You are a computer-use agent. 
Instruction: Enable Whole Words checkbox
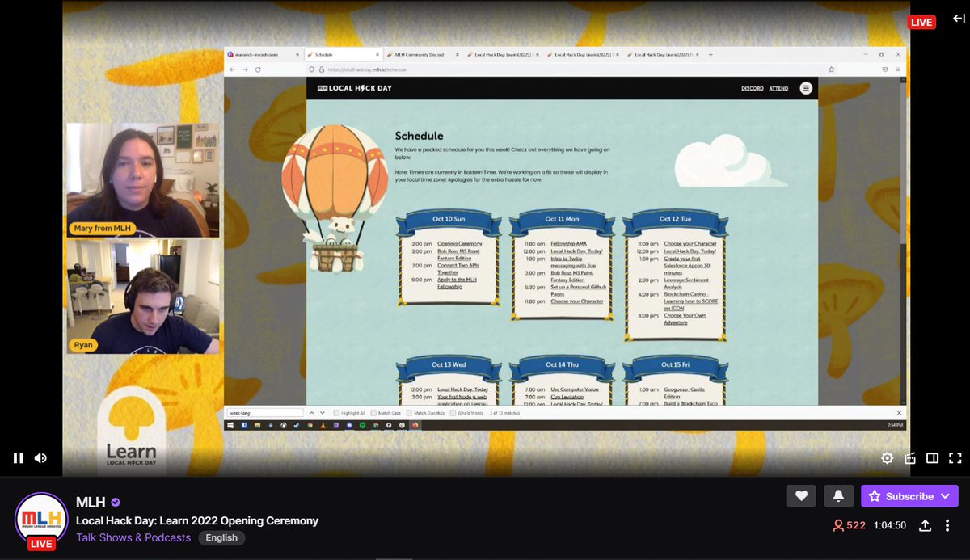[x=453, y=413]
